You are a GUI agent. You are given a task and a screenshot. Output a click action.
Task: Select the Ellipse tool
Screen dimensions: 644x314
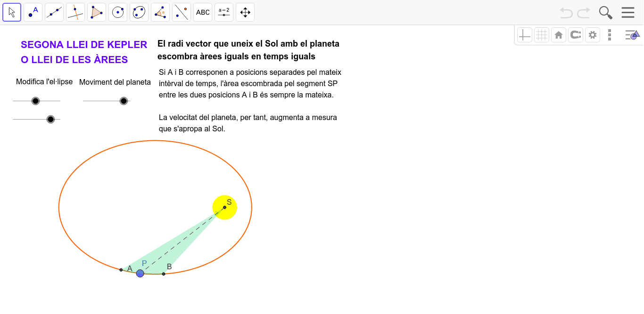point(139,12)
